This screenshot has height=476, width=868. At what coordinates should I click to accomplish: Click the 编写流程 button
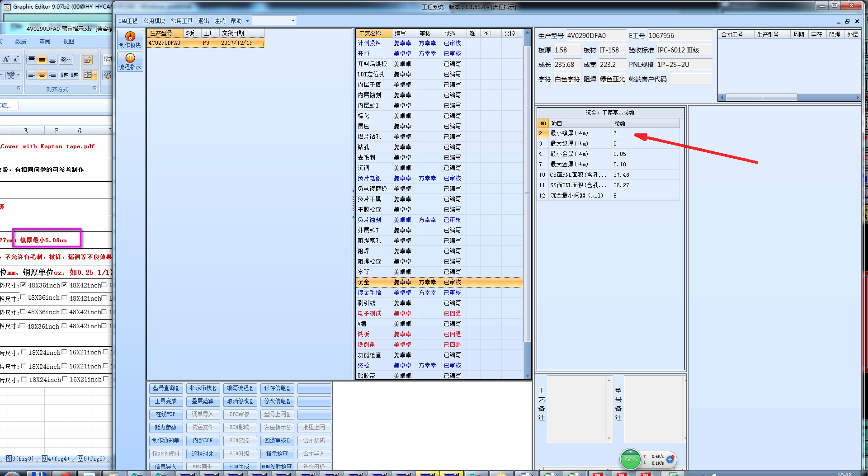(x=240, y=388)
